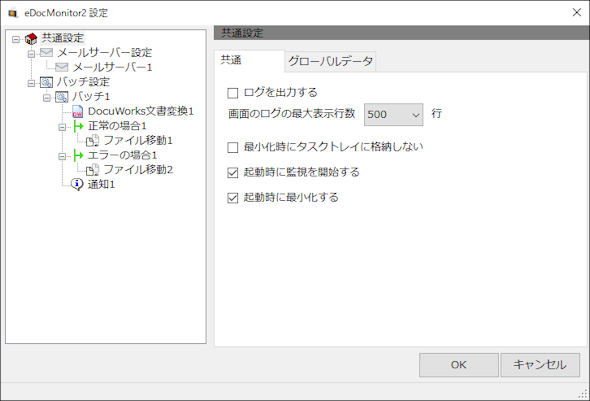The image size is (590, 401).
Task: Click the OK button
Action: pyautogui.click(x=459, y=365)
